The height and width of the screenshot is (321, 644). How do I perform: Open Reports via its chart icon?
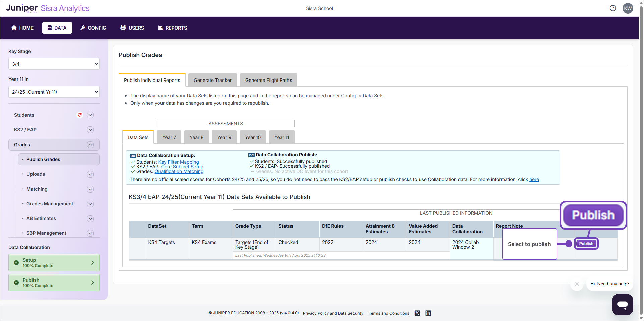pos(160,28)
